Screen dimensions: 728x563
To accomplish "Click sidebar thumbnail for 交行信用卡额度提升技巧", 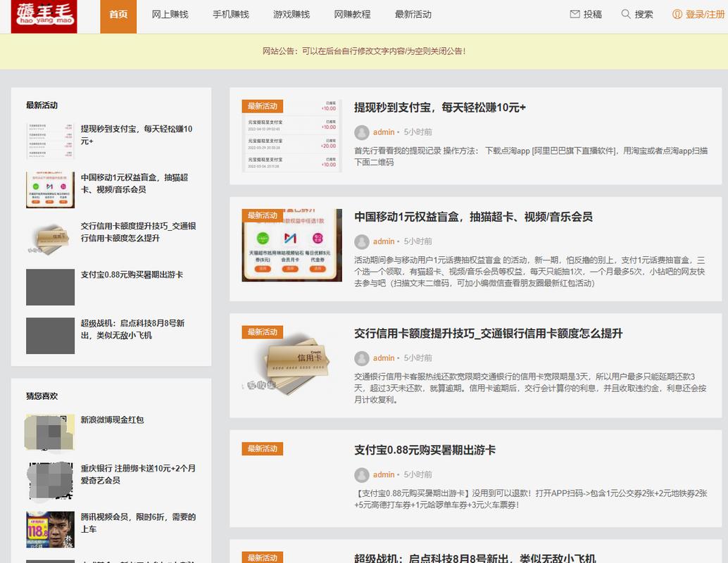I will pyautogui.click(x=50, y=239).
